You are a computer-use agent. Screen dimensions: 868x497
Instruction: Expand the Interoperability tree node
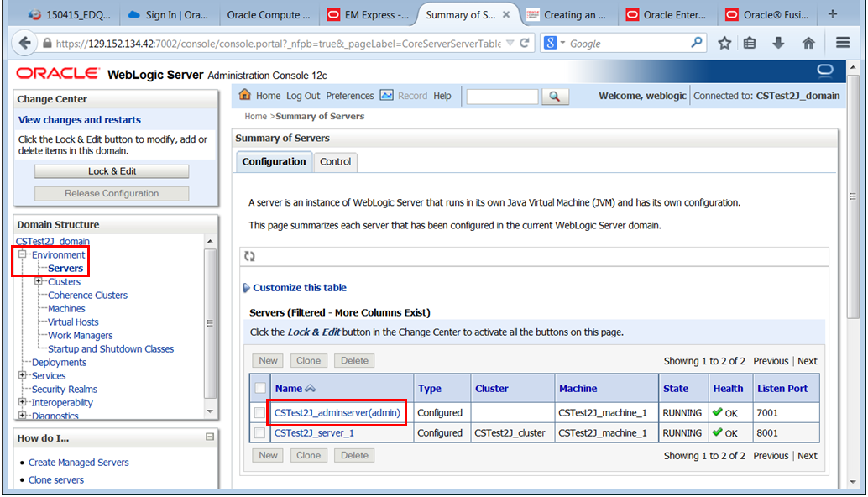coord(23,402)
